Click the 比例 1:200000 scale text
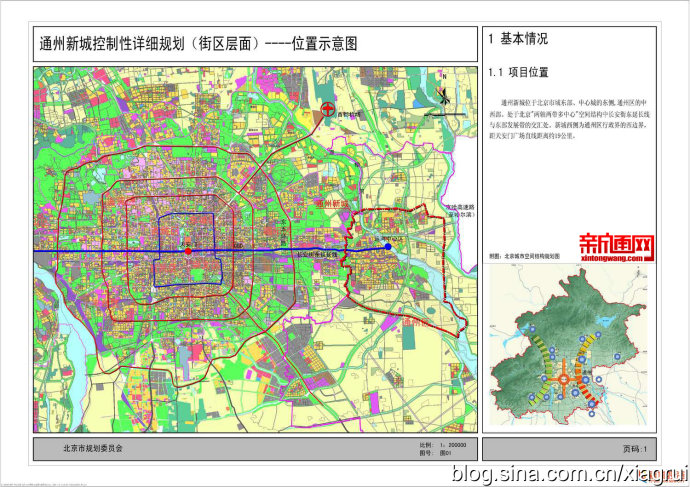The width and height of the screenshot is (690, 487). [x=443, y=444]
